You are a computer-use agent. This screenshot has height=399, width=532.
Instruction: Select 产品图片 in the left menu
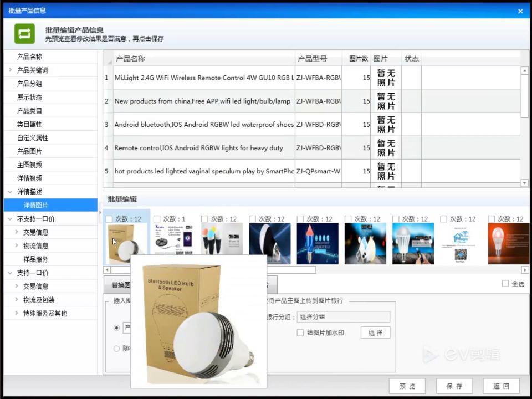coord(29,151)
